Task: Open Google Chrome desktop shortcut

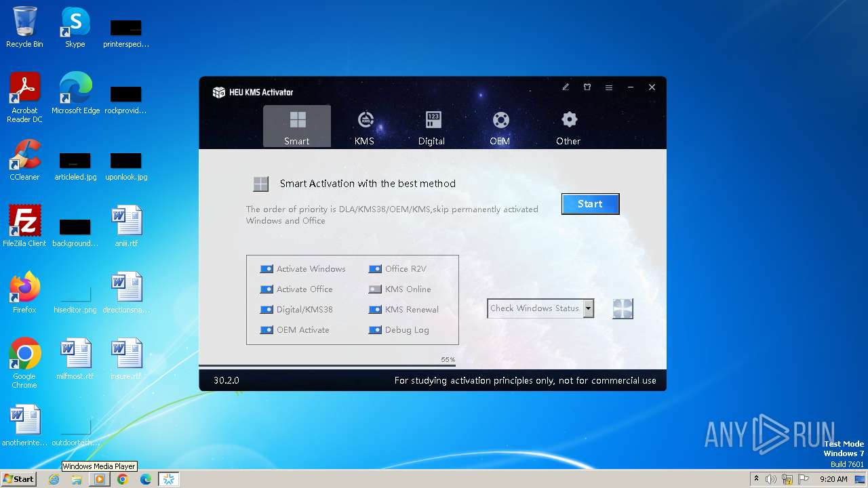Action: pyautogui.click(x=24, y=363)
